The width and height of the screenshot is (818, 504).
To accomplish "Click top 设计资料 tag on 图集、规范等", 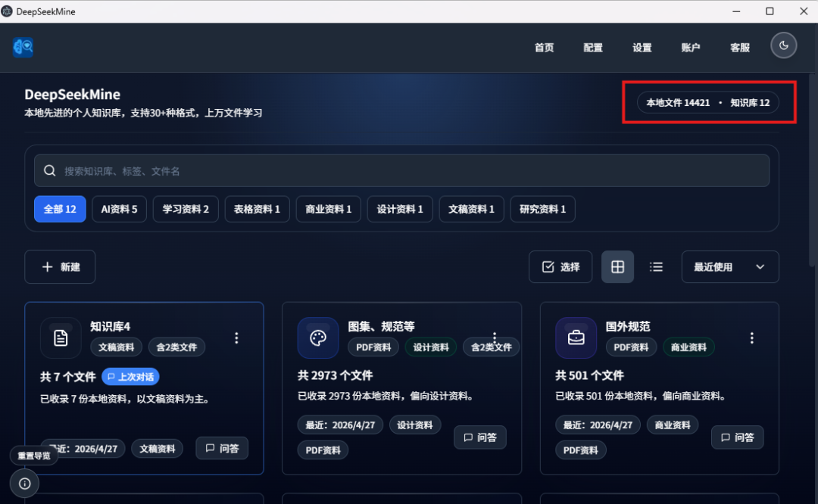I will click(x=431, y=347).
